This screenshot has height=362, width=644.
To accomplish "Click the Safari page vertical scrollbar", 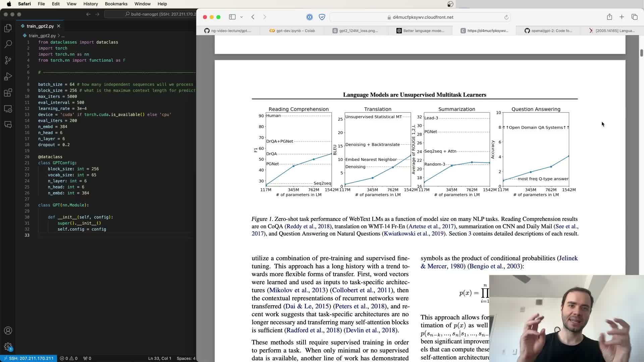I will click(641, 53).
